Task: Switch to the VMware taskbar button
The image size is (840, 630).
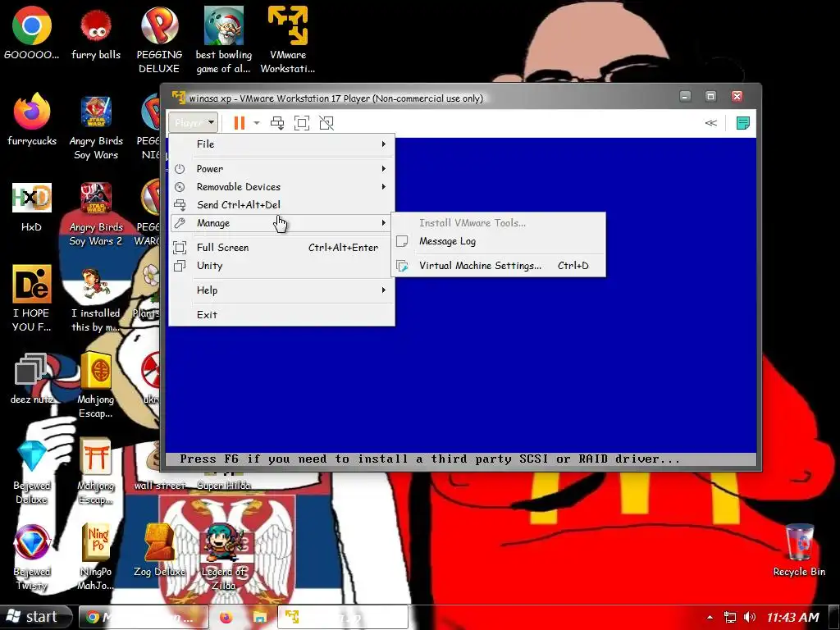Action: tap(343, 618)
